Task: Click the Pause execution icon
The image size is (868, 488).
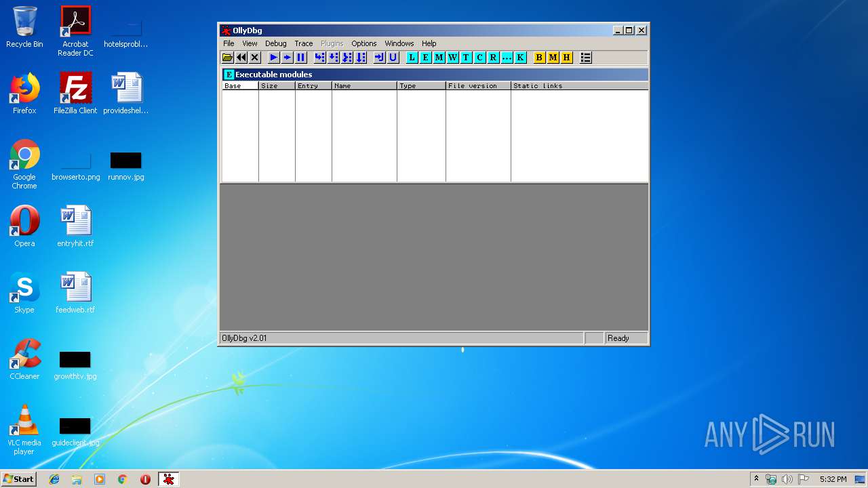Action: point(301,58)
